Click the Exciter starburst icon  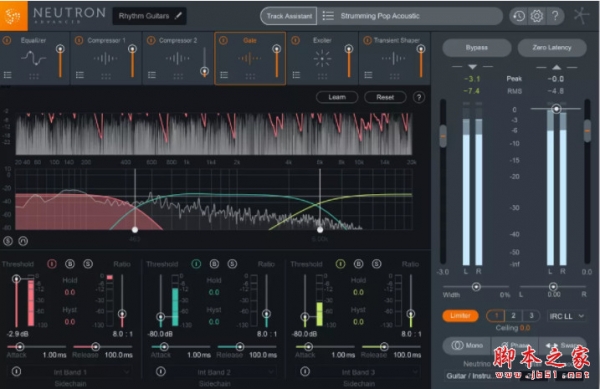click(x=322, y=59)
